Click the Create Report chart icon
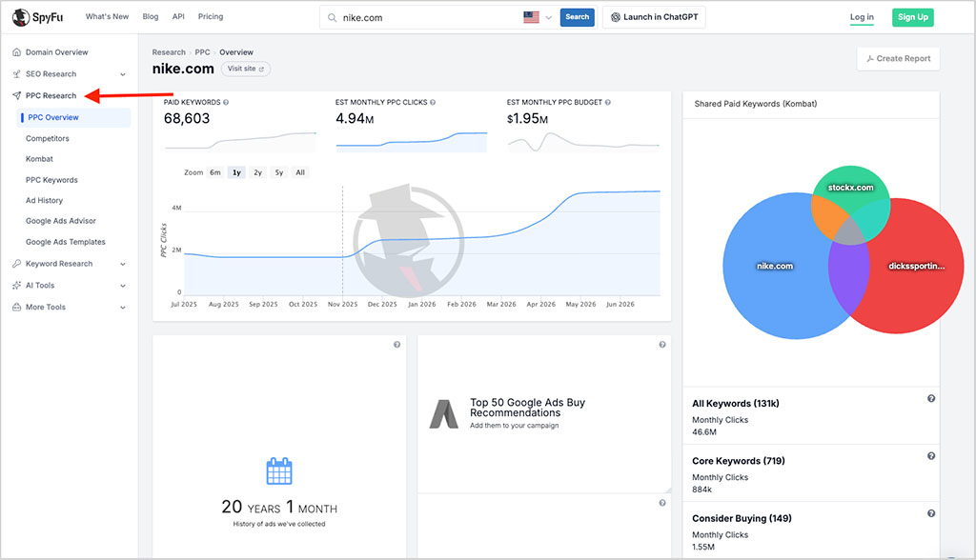Viewport: 976px width, 560px height. click(870, 58)
